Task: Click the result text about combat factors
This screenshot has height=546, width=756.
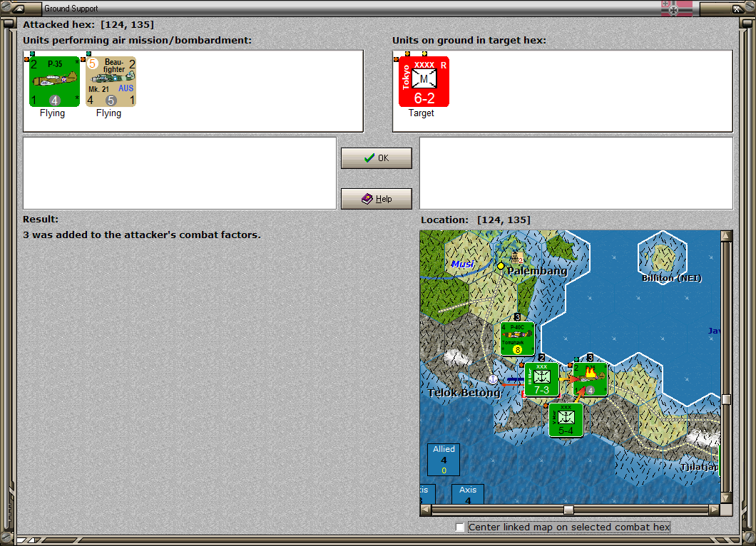Action: (142, 235)
